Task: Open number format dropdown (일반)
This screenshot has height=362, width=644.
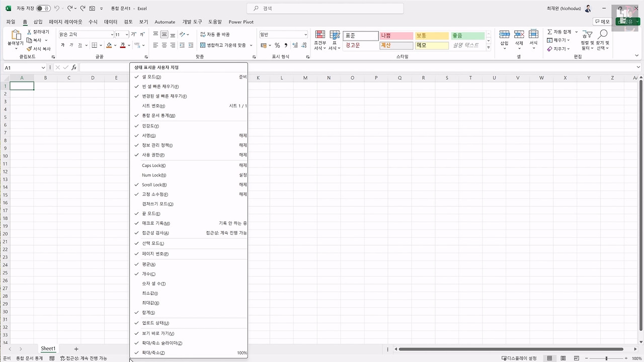Action: [x=305, y=34]
